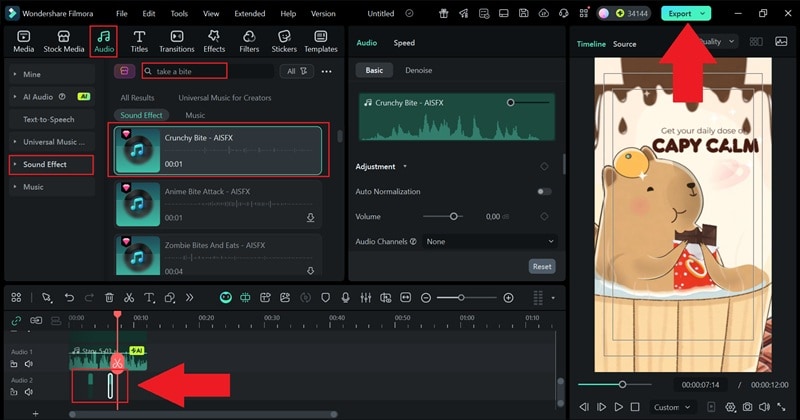Select the Basic tab
This screenshot has height=420, width=800.
pyautogui.click(x=374, y=70)
